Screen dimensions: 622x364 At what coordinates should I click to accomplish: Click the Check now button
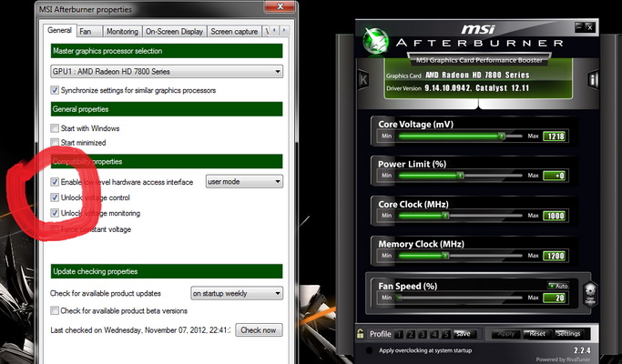click(x=259, y=330)
